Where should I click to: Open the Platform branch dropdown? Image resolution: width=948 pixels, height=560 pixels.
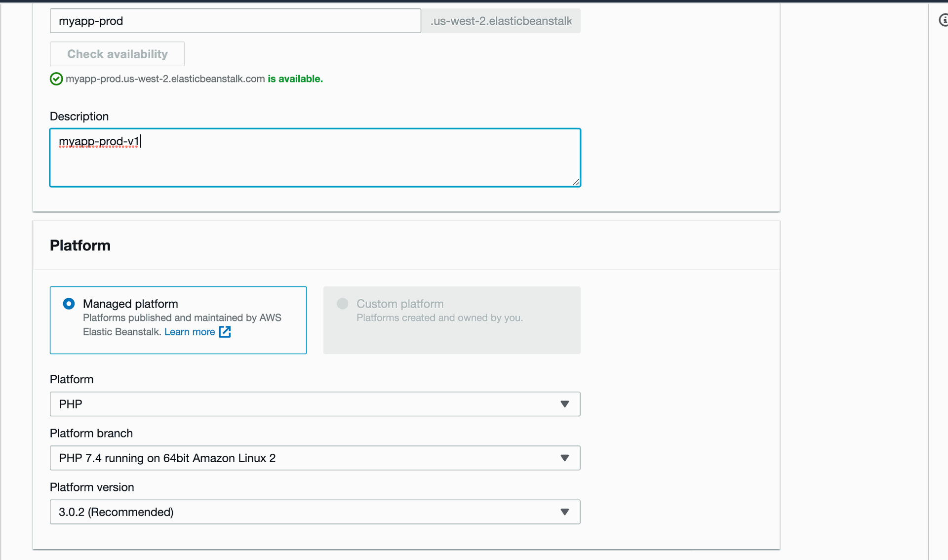click(x=315, y=458)
